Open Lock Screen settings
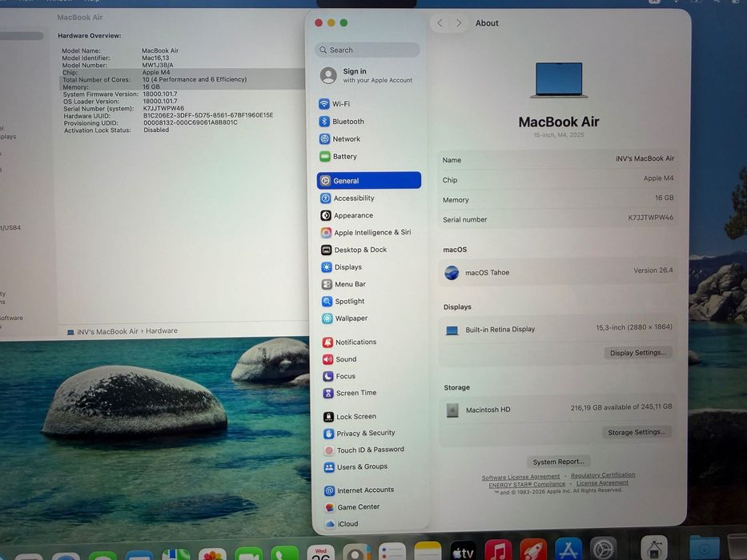 click(x=350, y=417)
